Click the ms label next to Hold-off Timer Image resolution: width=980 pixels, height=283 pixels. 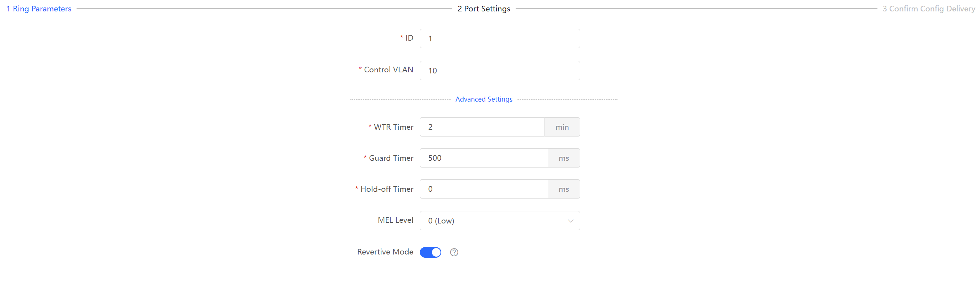[x=563, y=189]
